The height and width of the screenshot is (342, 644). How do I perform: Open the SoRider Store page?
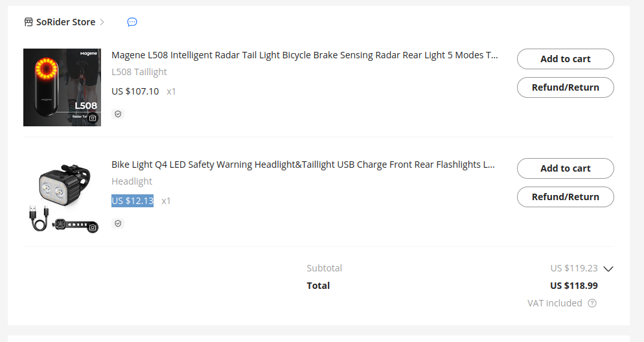(65, 22)
